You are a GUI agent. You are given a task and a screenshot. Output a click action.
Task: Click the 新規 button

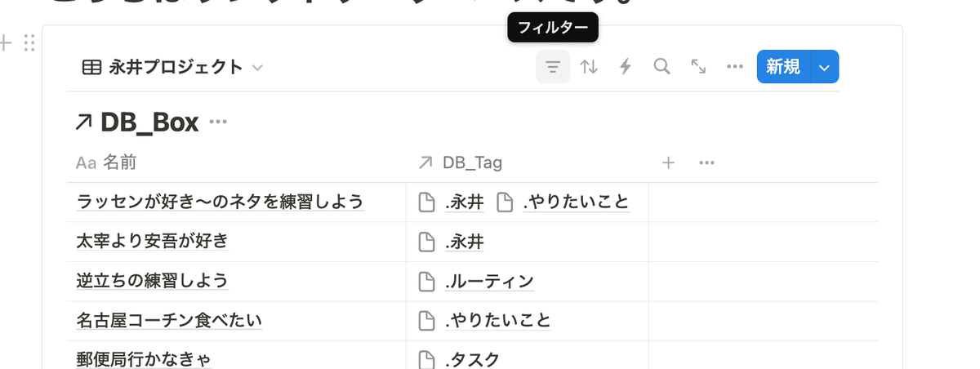coord(784,67)
